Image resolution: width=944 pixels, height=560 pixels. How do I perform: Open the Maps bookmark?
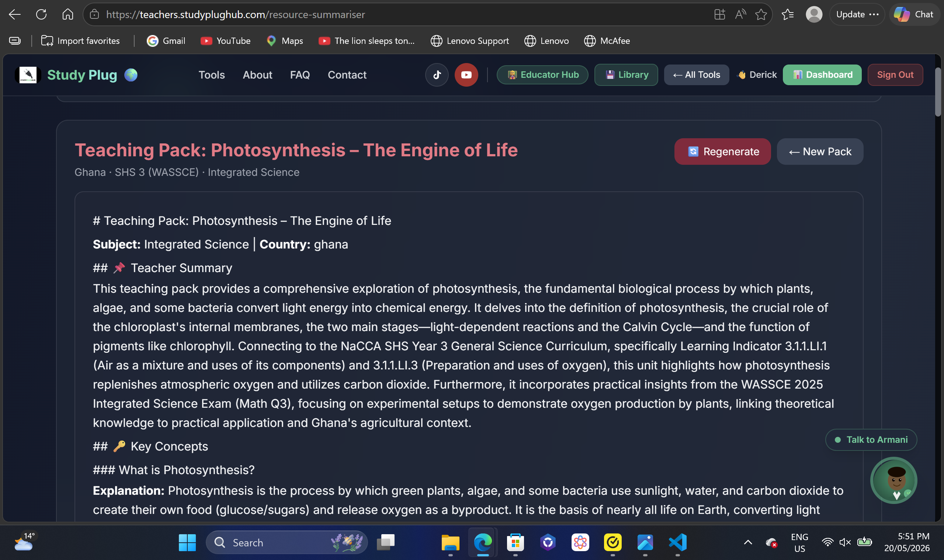[285, 41]
